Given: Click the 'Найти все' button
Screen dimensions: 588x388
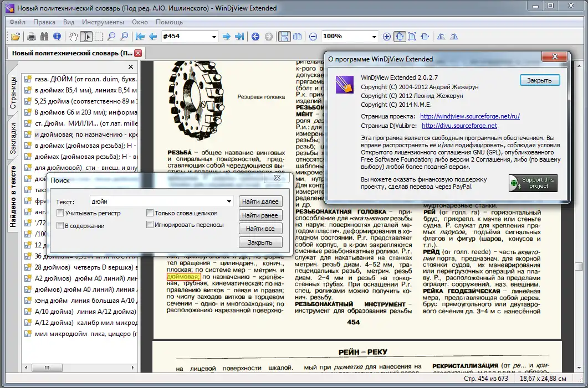Looking at the screenshot, I should point(260,229).
